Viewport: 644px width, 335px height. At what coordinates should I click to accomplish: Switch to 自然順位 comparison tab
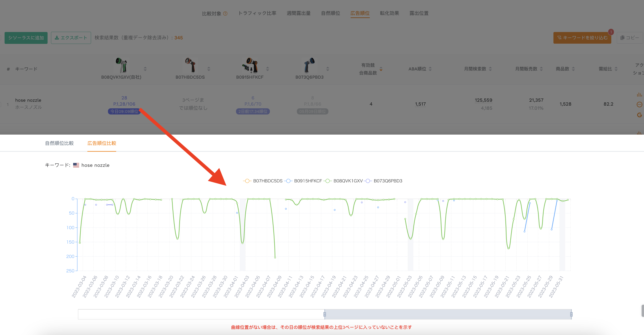coord(330,13)
